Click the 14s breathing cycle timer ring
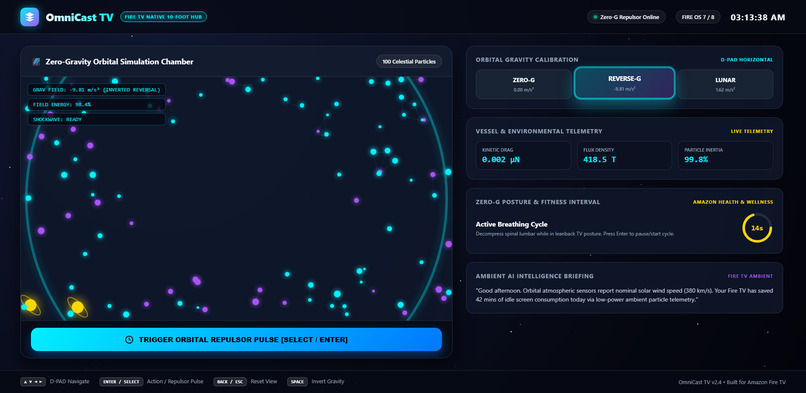 757,228
